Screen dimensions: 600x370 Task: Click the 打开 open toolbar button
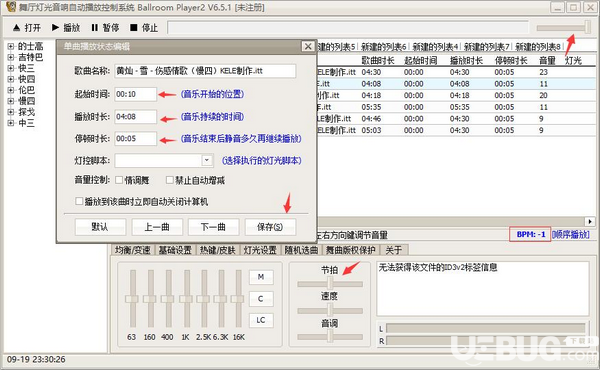(27, 28)
